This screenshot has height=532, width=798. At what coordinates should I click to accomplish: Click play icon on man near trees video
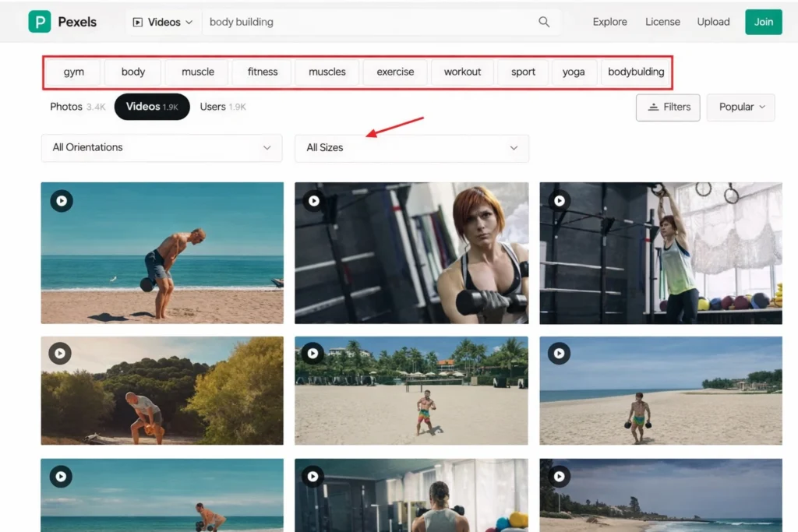tap(61, 354)
